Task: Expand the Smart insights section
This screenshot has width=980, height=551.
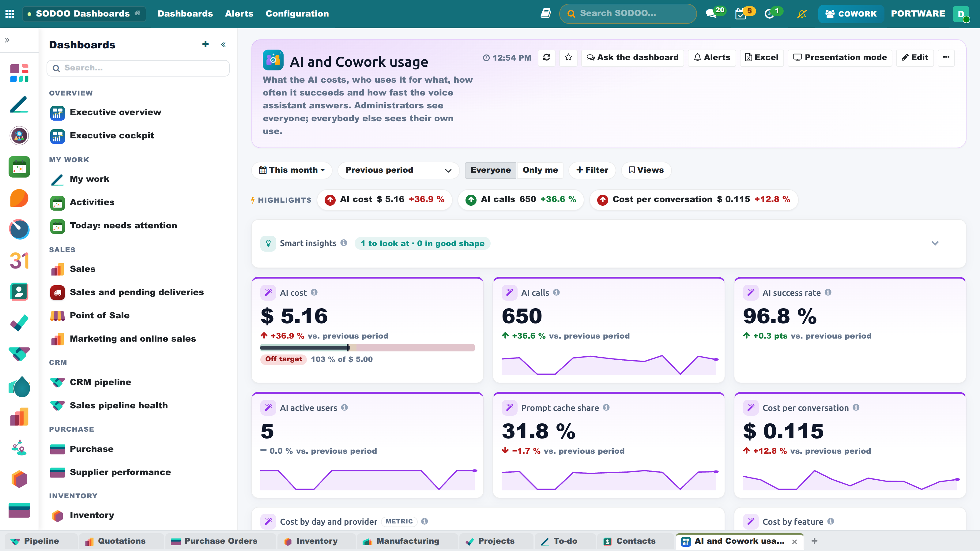Action: point(935,243)
